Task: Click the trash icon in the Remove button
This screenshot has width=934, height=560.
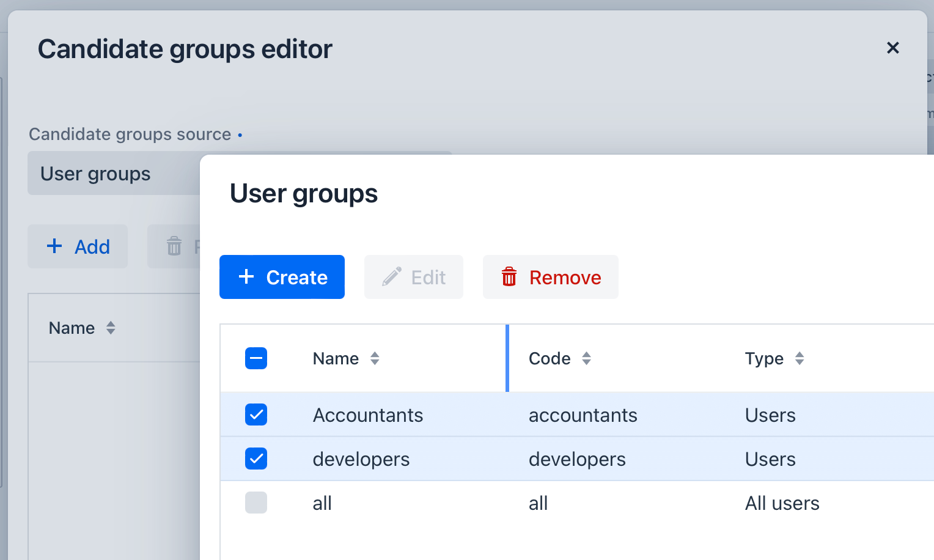Action: (509, 277)
